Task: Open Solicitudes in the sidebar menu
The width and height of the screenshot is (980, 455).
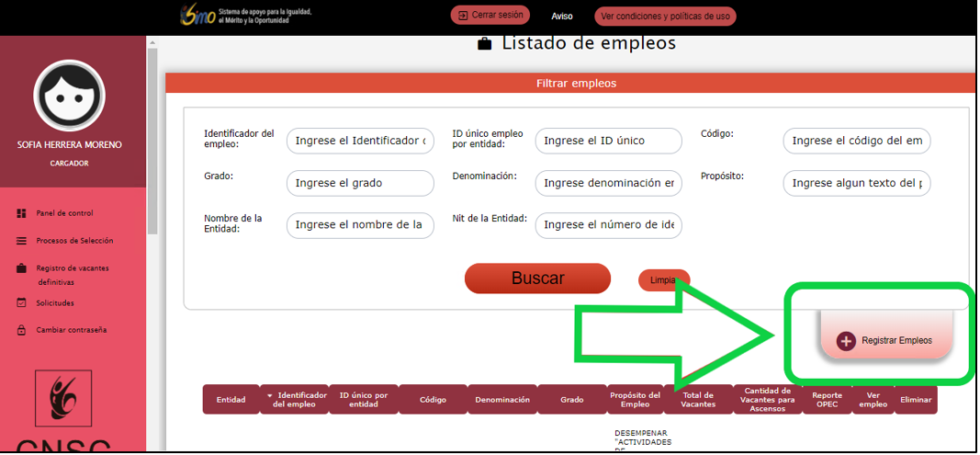Action: tap(55, 302)
